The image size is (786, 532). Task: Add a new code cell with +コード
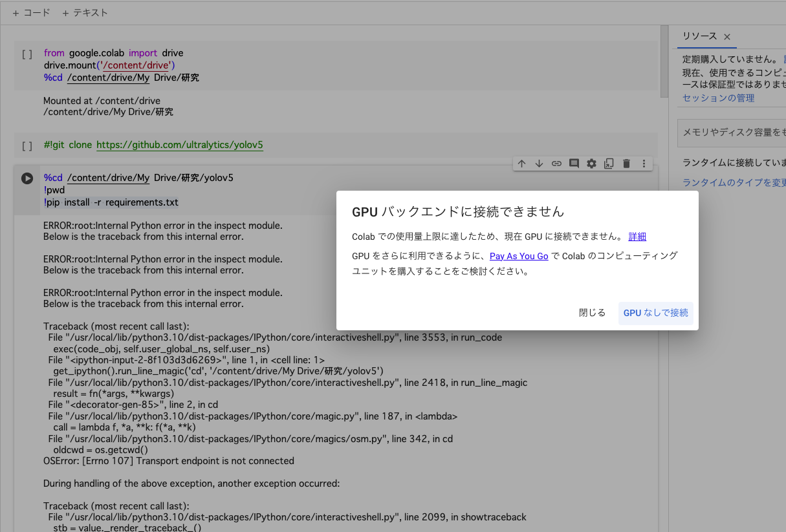pyautogui.click(x=31, y=12)
